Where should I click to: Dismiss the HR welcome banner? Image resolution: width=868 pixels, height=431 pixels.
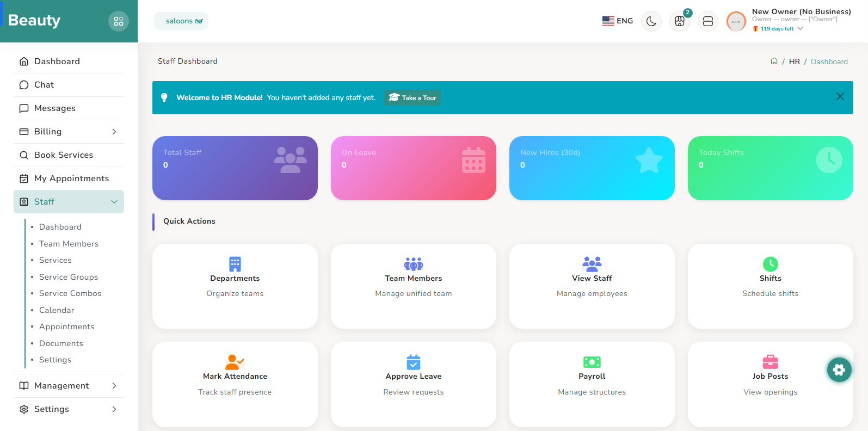pyautogui.click(x=840, y=96)
